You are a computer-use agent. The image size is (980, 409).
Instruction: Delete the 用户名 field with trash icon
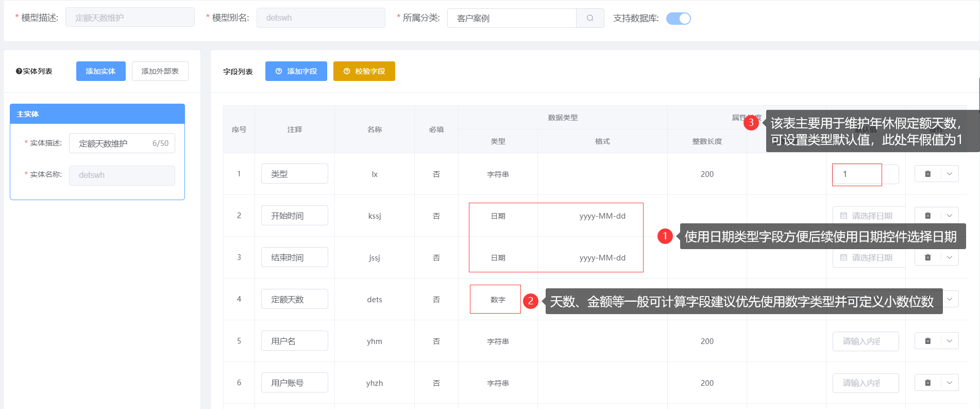(927, 341)
